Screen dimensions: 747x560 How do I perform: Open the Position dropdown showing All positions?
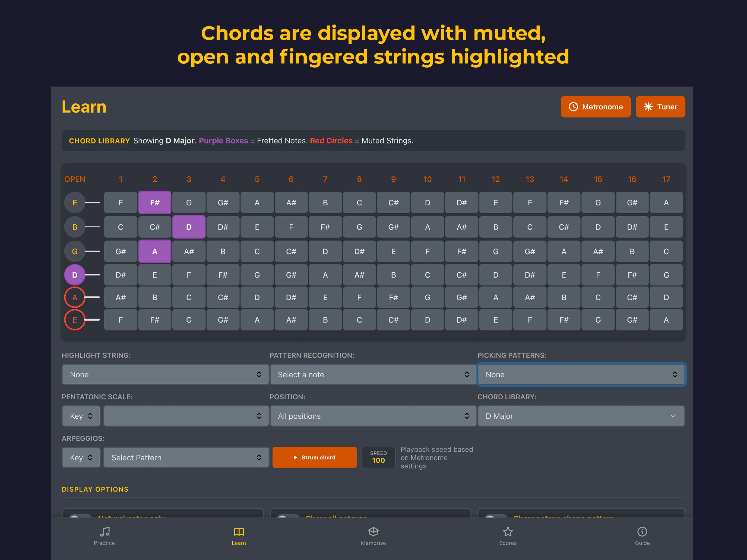pyautogui.click(x=373, y=416)
